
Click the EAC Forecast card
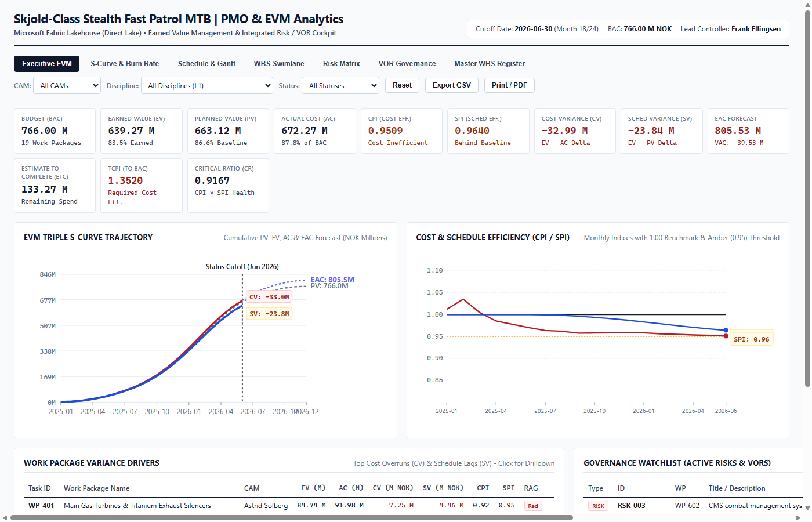(748, 131)
